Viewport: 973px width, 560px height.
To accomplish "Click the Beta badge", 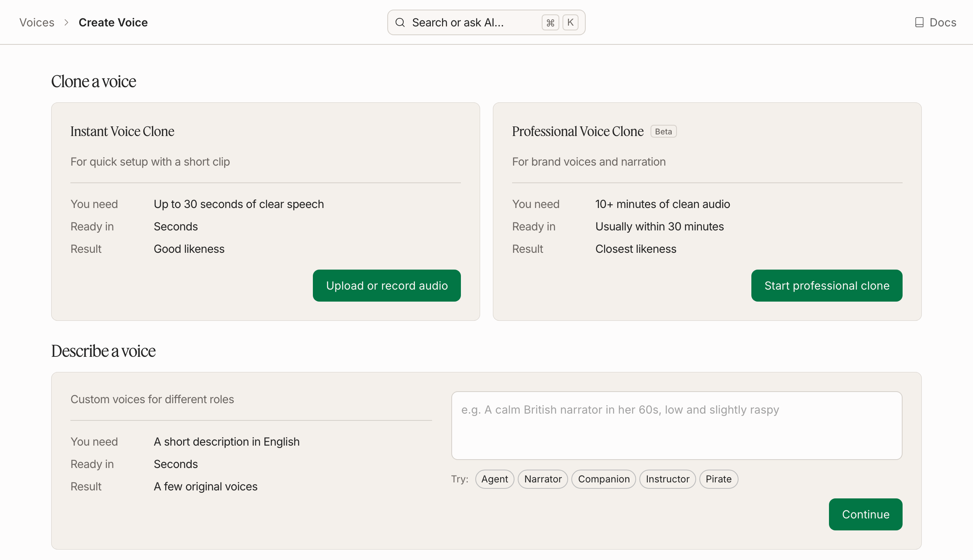I will [664, 132].
